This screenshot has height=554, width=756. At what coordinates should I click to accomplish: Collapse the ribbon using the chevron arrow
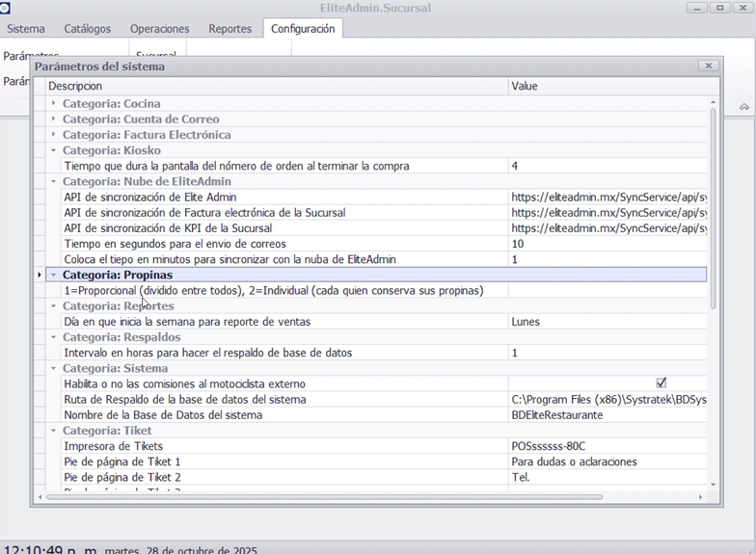(x=744, y=106)
